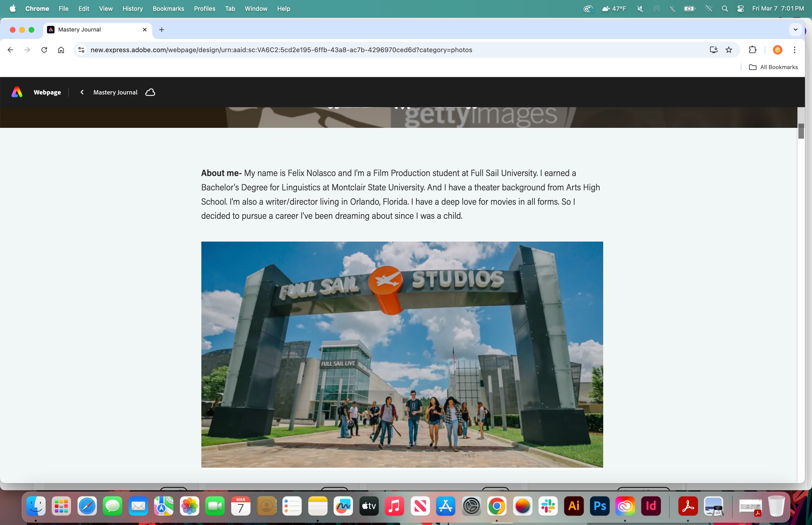
Task: View site information icon in the address bar
Action: (x=81, y=50)
